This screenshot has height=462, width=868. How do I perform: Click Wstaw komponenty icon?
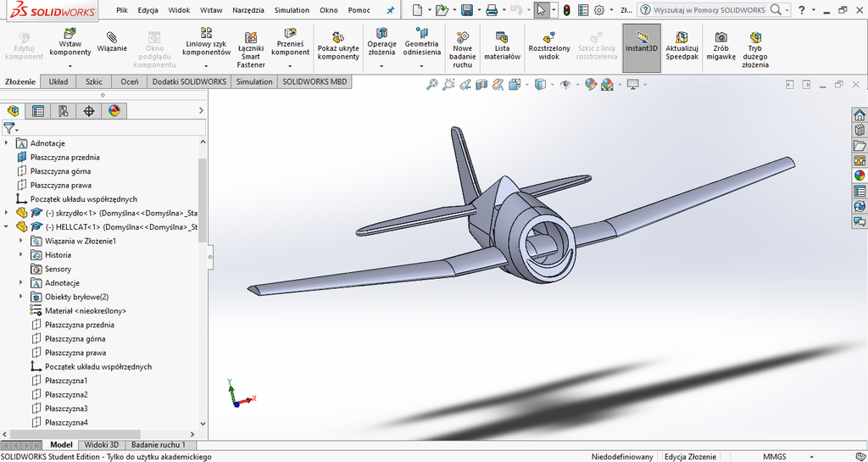pyautogui.click(x=70, y=34)
